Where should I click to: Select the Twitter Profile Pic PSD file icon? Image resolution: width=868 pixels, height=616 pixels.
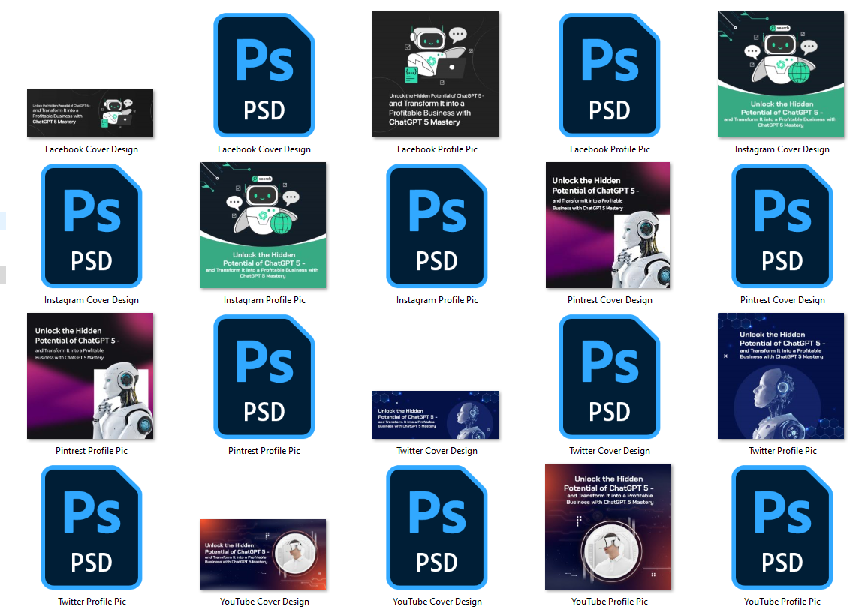pyautogui.click(x=92, y=527)
